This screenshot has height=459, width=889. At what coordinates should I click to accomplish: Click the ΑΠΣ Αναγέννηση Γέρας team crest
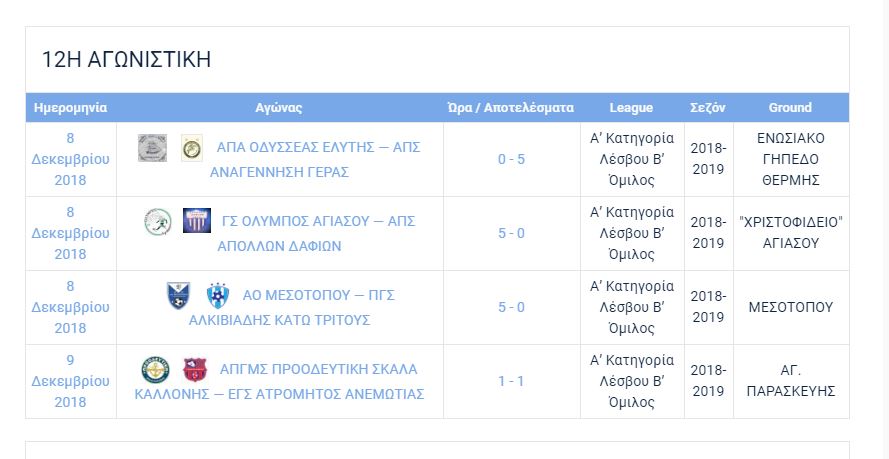192,148
